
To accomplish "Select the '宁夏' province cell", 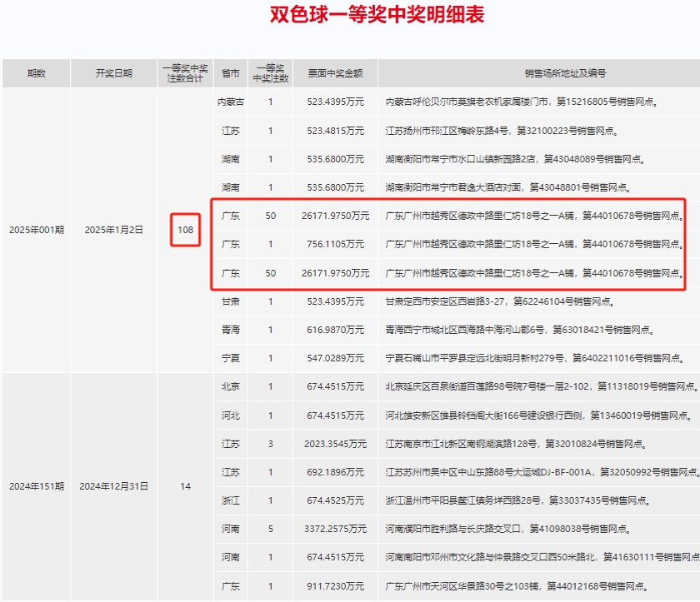I will pyautogui.click(x=230, y=358).
